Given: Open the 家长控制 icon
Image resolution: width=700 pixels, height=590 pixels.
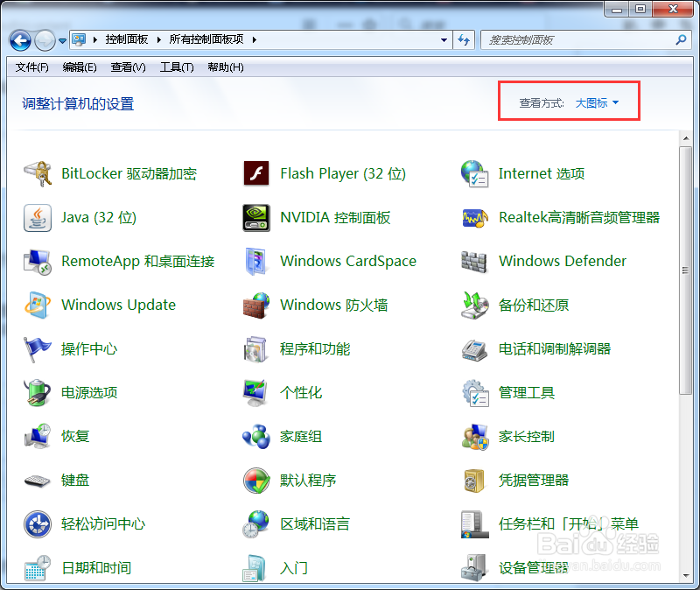Looking at the screenshot, I should pyautogui.click(x=475, y=437).
